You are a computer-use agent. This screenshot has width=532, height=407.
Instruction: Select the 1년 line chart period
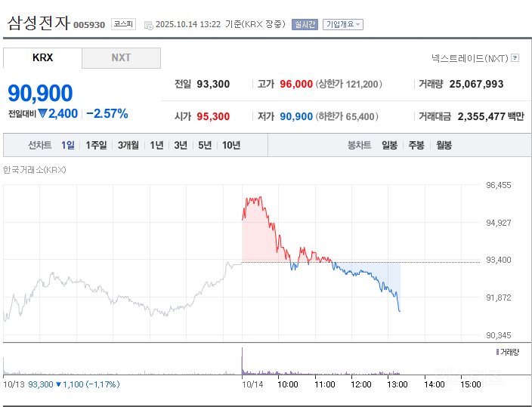point(156,145)
